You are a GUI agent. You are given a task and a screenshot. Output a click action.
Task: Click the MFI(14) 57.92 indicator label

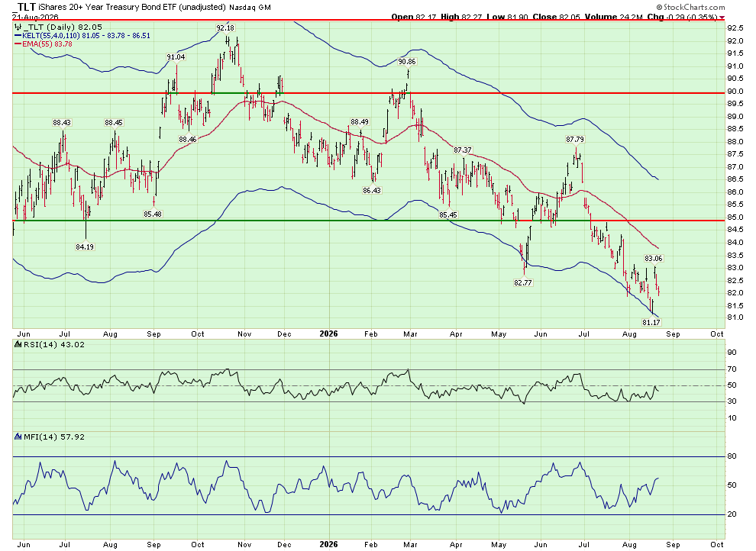point(53,437)
